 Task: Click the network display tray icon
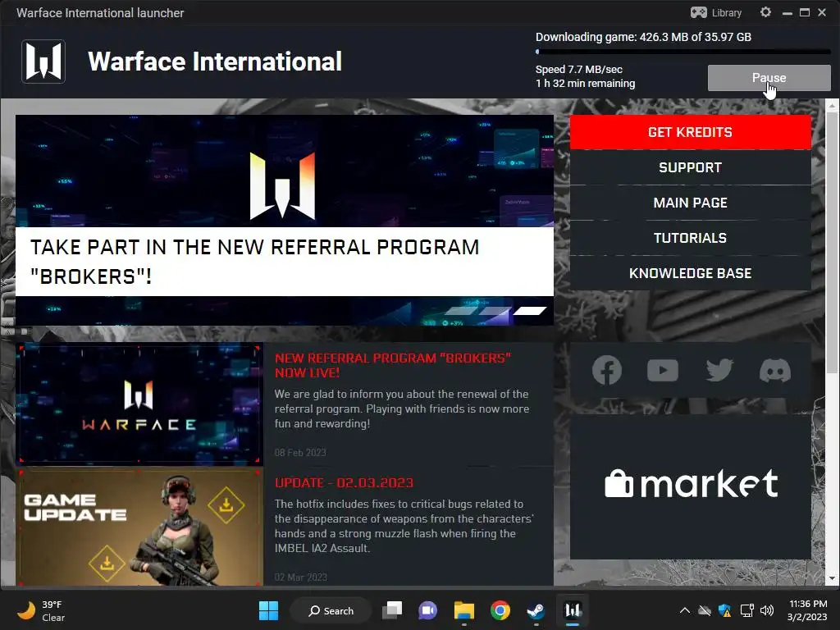pos(746,610)
